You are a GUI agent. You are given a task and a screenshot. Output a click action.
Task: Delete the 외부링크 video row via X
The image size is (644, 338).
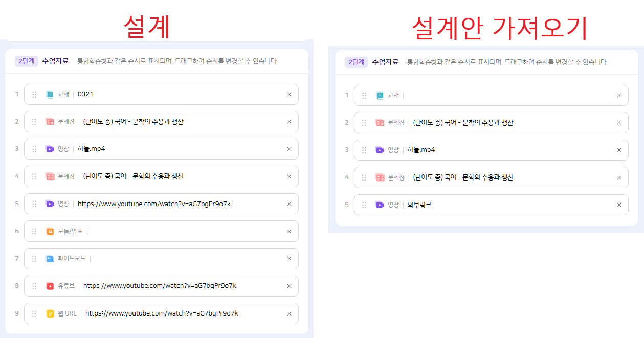click(x=619, y=205)
